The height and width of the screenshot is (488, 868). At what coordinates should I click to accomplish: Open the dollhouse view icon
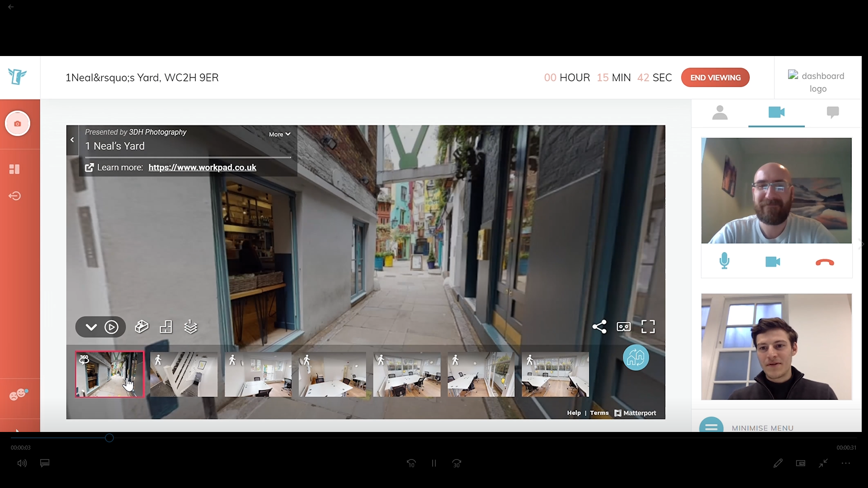point(142,327)
